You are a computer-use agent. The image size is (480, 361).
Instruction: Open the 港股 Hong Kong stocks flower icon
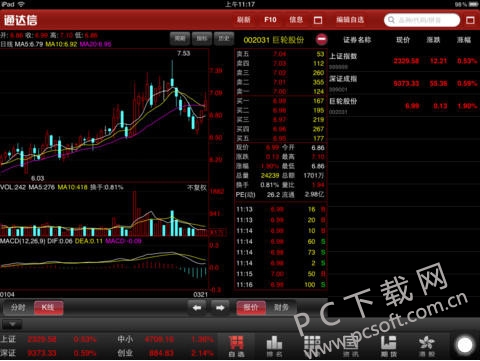[x=427, y=346]
